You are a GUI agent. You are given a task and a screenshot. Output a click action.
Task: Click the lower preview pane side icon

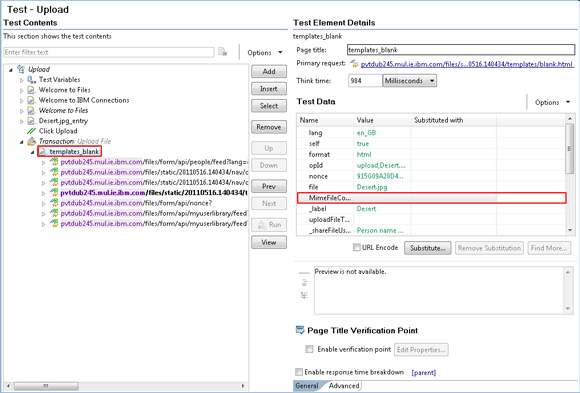pyautogui.click(x=304, y=295)
